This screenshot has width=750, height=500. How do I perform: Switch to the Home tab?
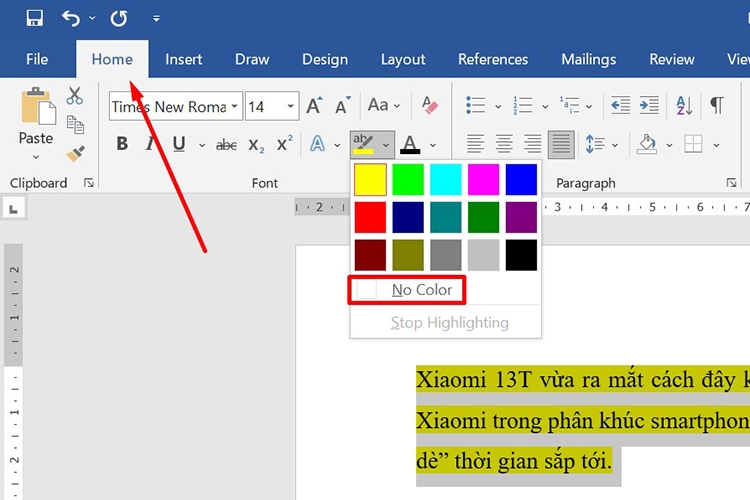click(x=112, y=59)
